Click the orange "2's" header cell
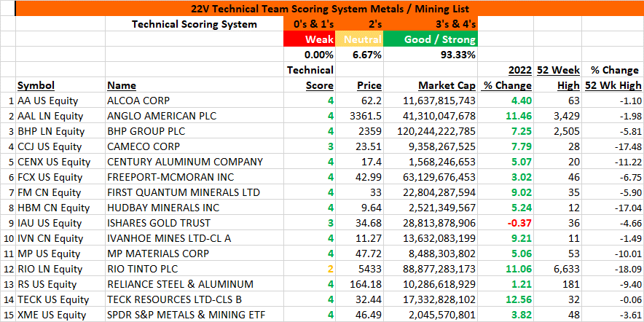644x322 pixels. click(359, 24)
